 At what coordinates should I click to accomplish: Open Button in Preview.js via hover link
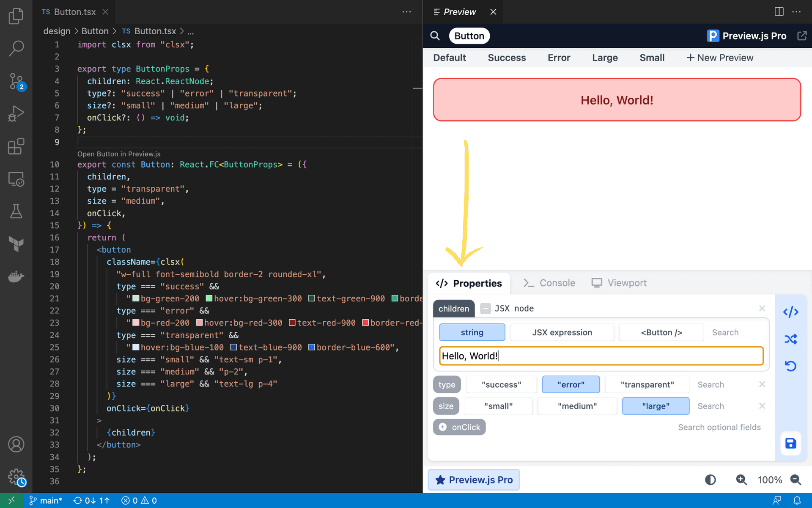pyautogui.click(x=120, y=153)
